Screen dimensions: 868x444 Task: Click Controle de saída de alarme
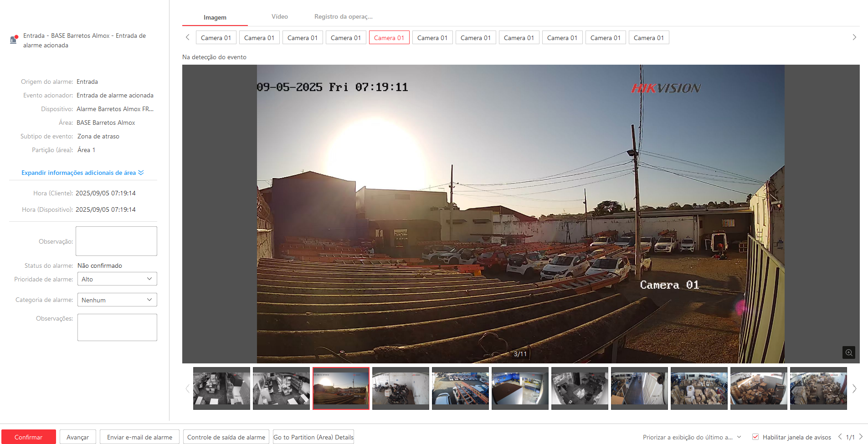(226, 437)
